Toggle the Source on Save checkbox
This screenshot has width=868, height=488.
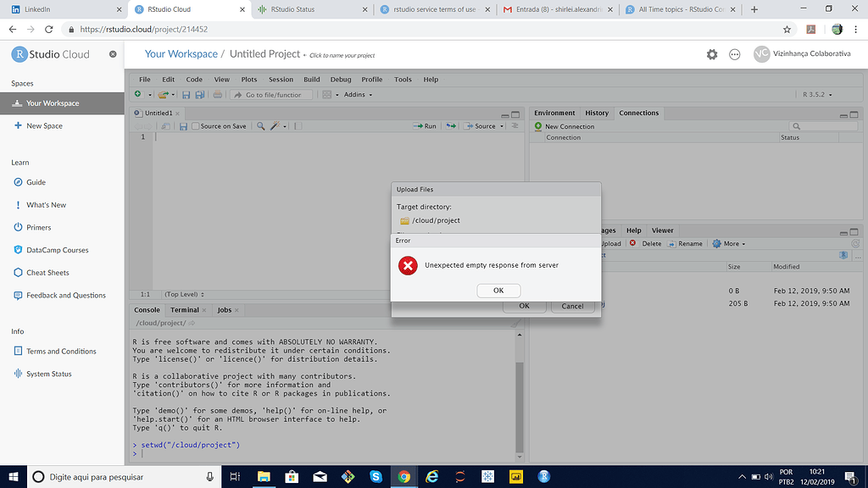click(196, 126)
